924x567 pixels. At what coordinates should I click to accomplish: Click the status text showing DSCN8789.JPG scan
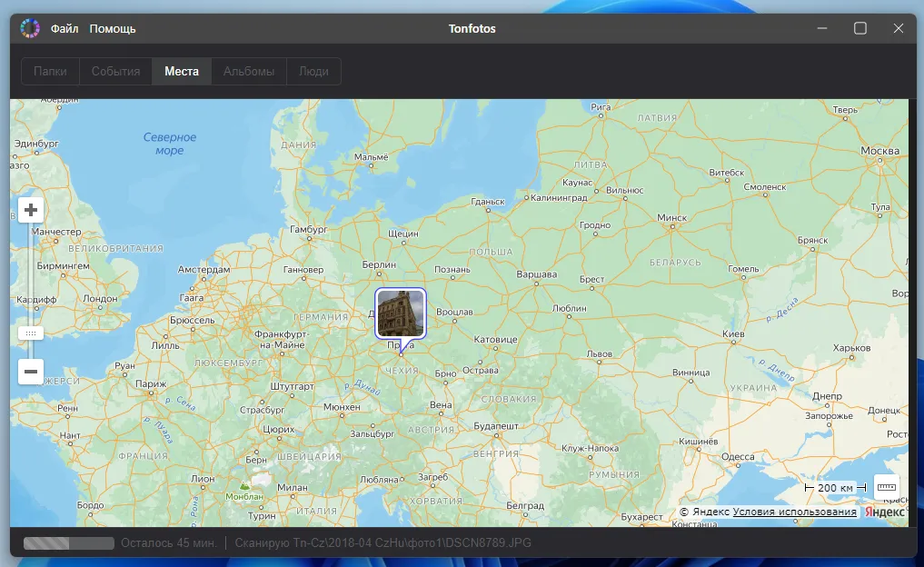(384, 542)
